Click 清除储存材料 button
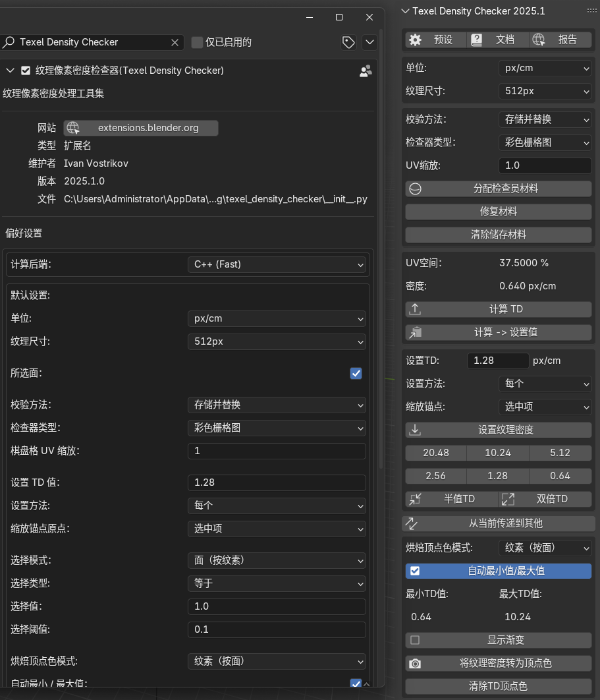Screen dimensions: 600x700 point(499,235)
